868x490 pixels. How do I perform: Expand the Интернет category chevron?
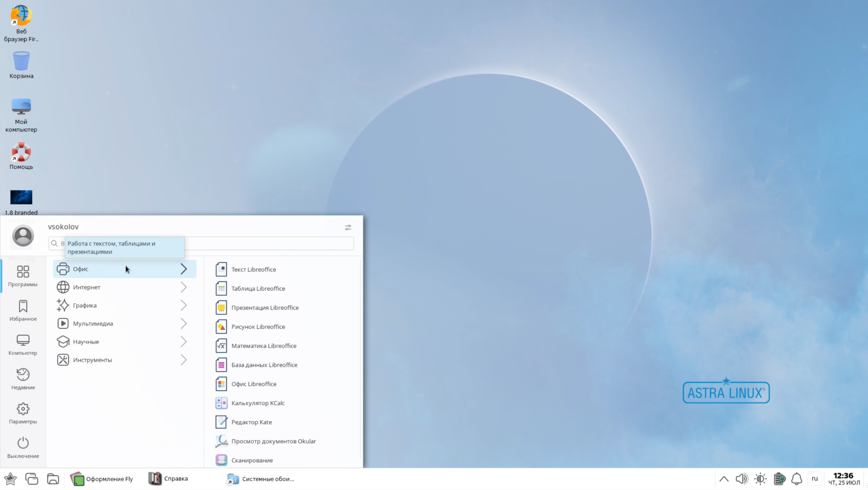click(184, 287)
